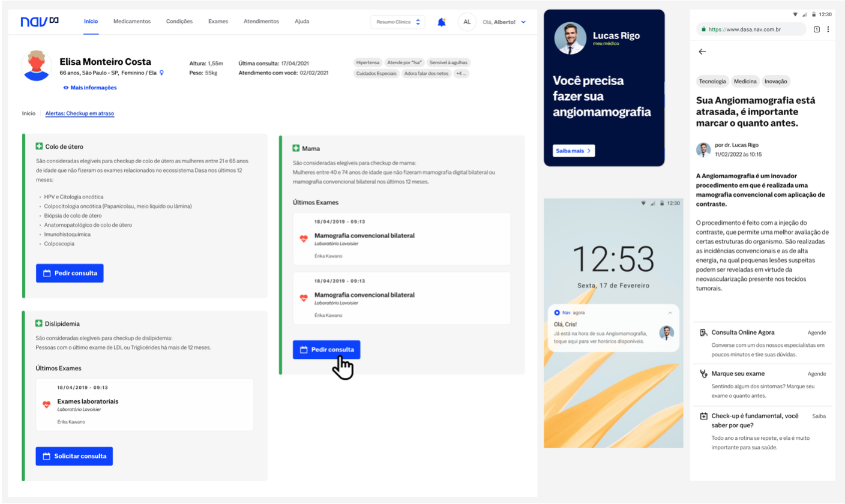Switch to Condições tab
Image resolution: width=845 pixels, height=504 pixels.
pyautogui.click(x=179, y=22)
